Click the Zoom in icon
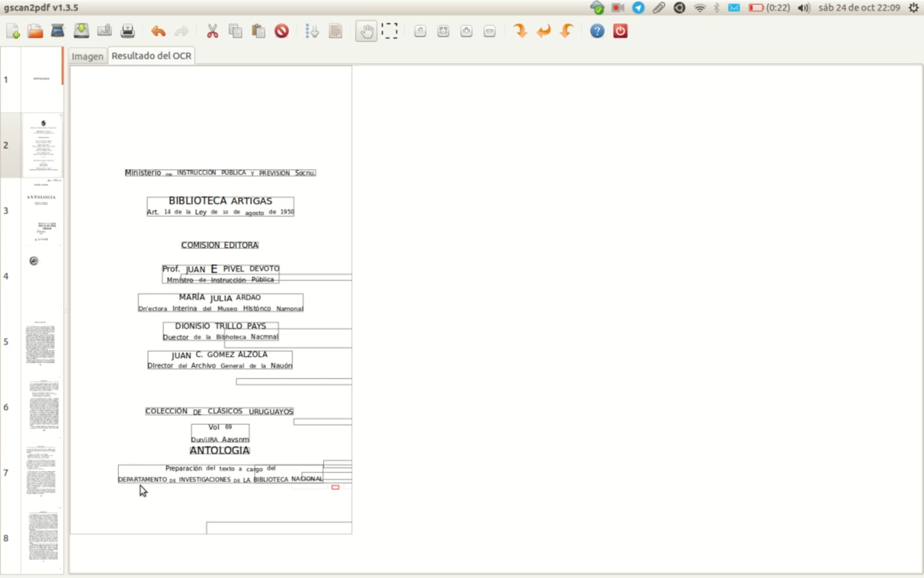This screenshot has width=924, height=578. pos(466,31)
